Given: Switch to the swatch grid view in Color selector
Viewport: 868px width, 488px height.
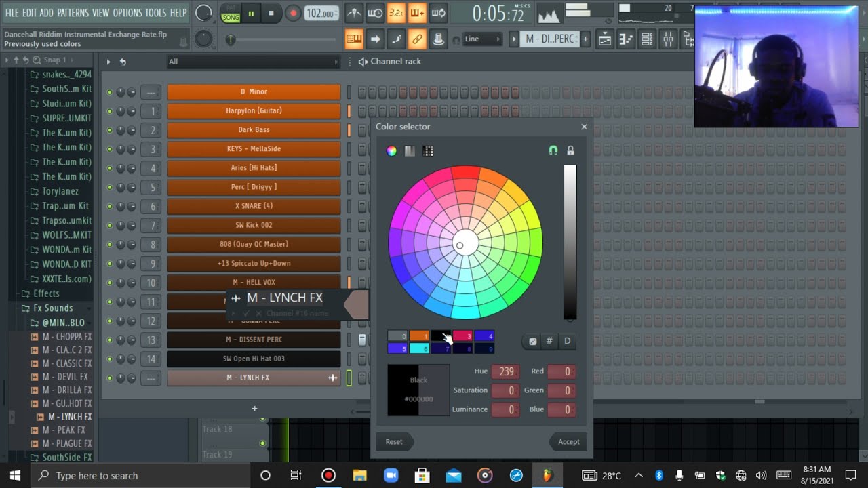Looking at the screenshot, I should coord(428,151).
